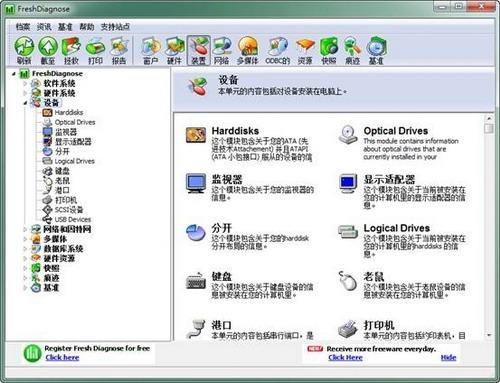Open the 档案 file menu
This screenshot has height=383, width=500.
click(23, 27)
